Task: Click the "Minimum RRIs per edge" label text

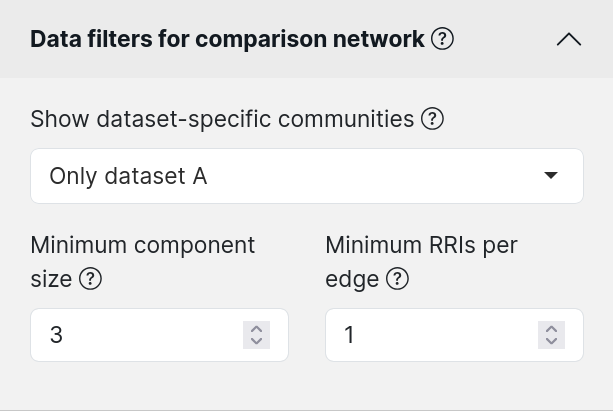Action: point(421,262)
